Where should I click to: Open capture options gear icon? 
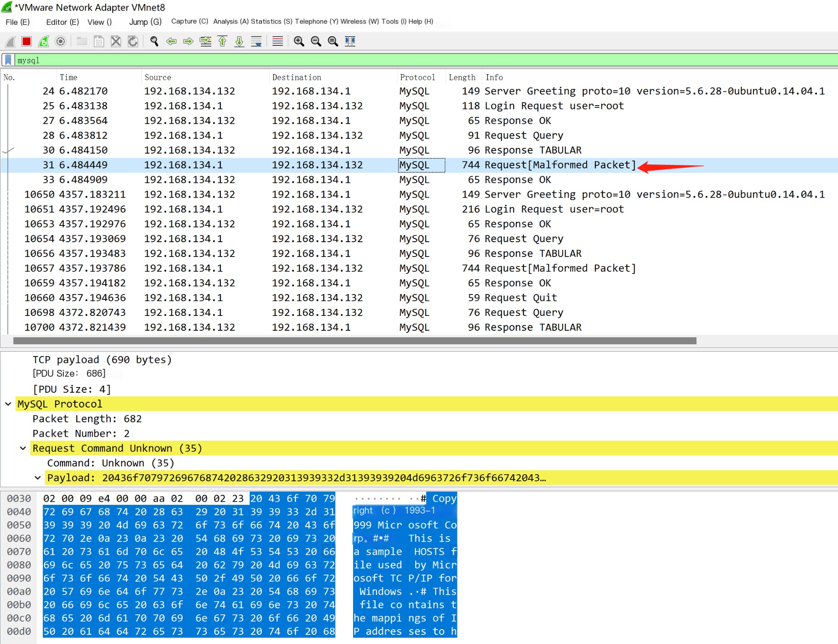click(61, 41)
